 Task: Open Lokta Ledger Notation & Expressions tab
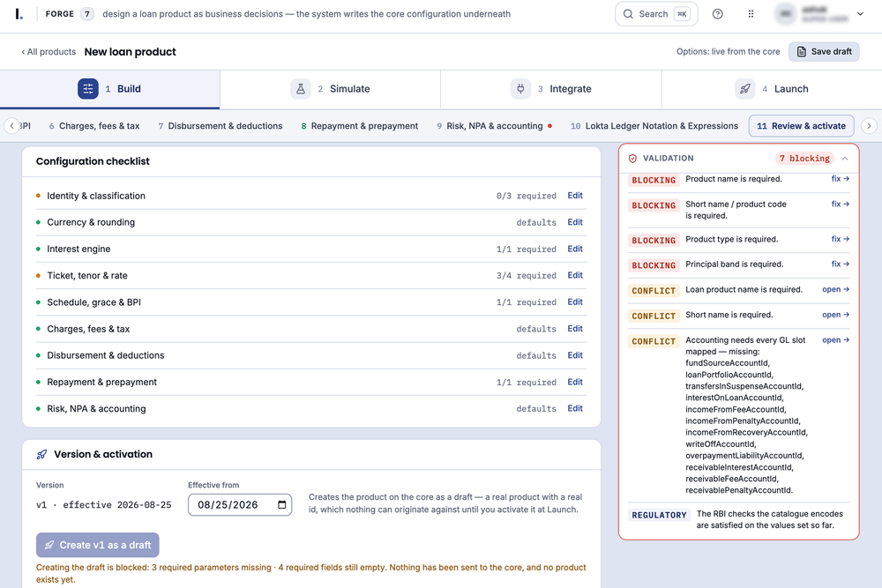click(x=654, y=126)
